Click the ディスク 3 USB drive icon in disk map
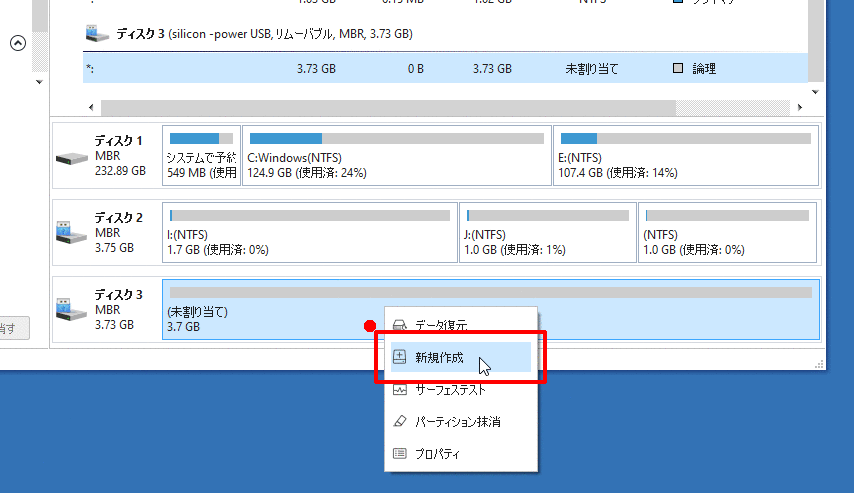This screenshot has width=854, height=493. pos(71,309)
